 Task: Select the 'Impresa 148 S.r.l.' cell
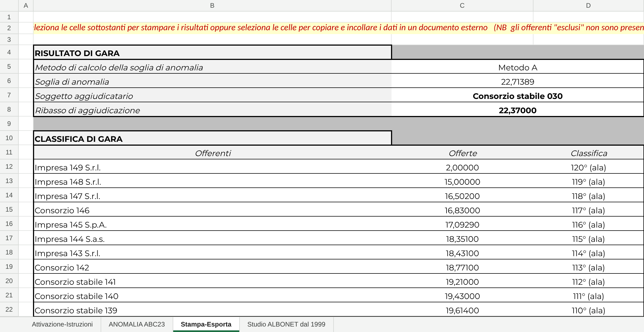pos(212,181)
